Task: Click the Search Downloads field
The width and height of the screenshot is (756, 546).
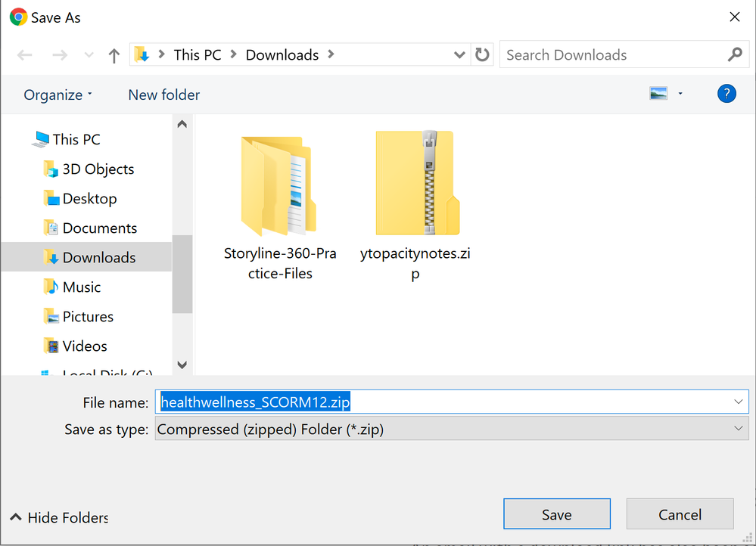Action: (x=609, y=55)
